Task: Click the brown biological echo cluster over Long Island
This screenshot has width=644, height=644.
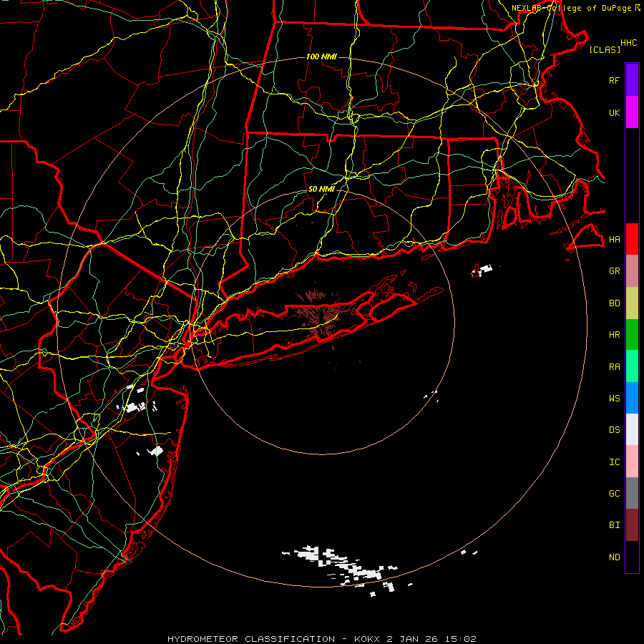Action: click(323, 314)
